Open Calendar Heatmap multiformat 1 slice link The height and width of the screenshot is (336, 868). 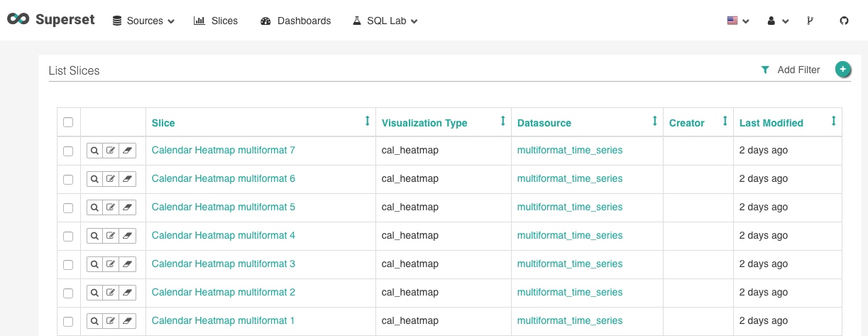pyautogui.click(x=224, y=320)
